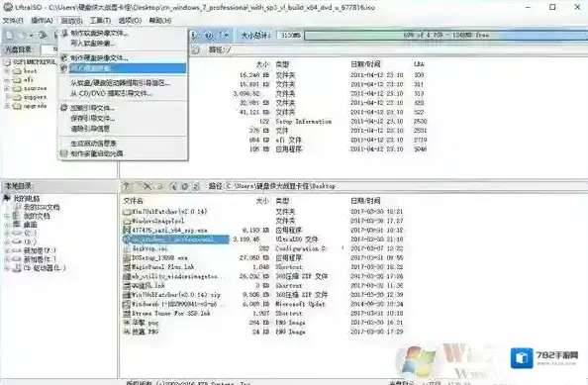Expand the sources folder in disc tree
Screen dimensions: 588x385
pos(7,88)
